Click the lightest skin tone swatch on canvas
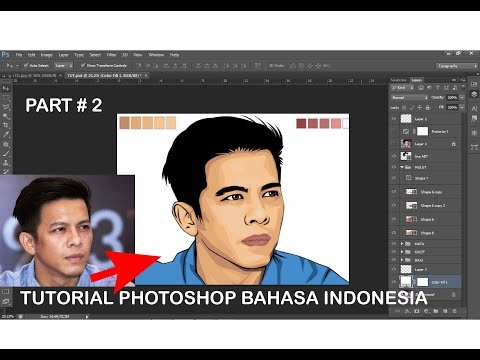 coord(171,123)
